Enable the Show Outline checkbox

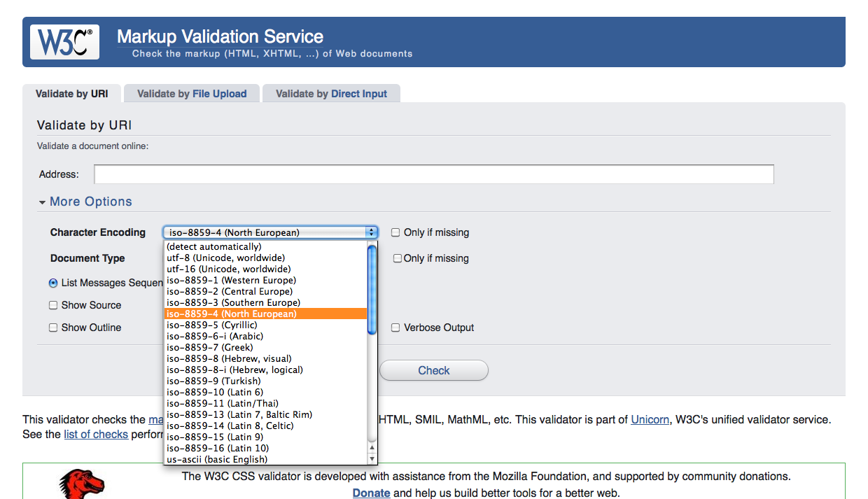tap(53, 328)
